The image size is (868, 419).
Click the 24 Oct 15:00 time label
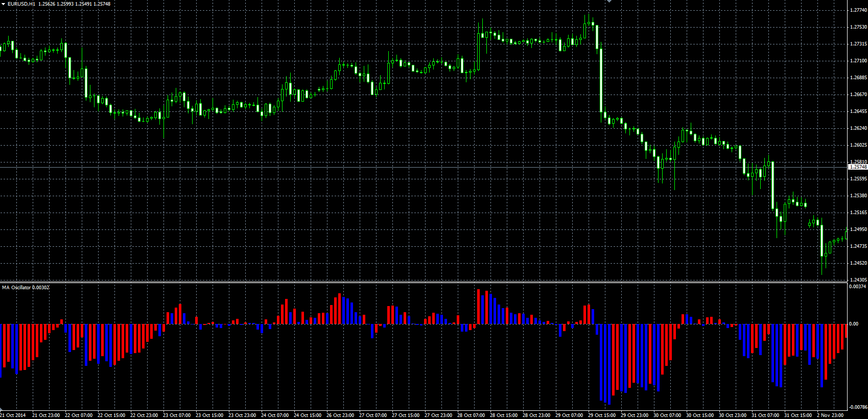[x=308, y=415]
